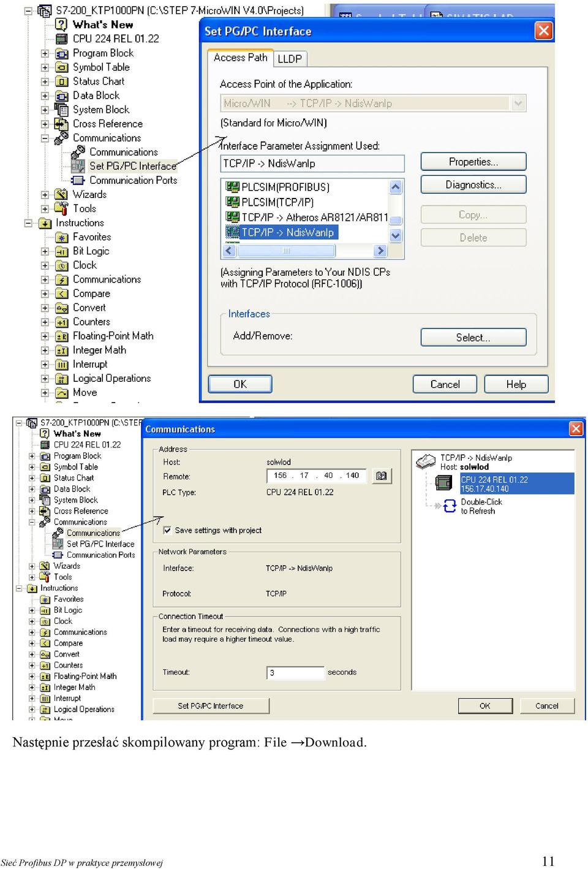Expand Program Block in lower tree
Image resolution: width=588 pixels, height=869 pixels.
coord(32,456)
